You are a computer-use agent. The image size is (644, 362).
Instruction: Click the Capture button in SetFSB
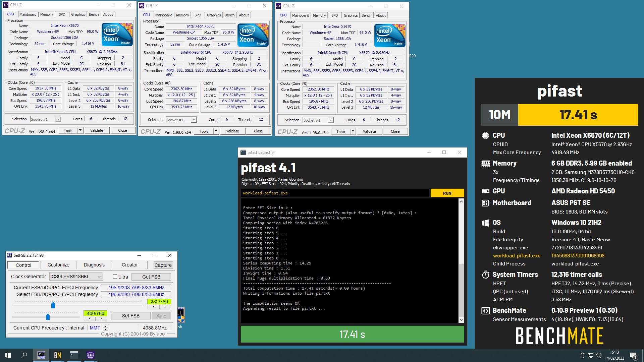[163, 265]
